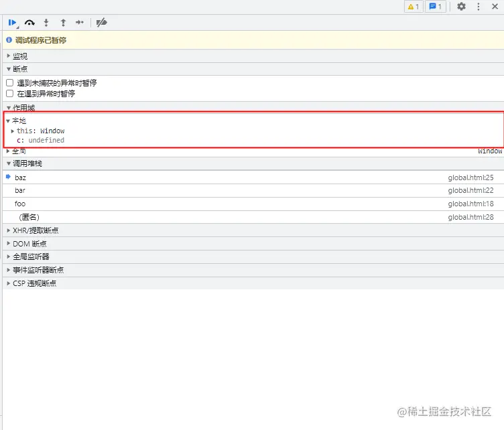
Task: Expand the this: Window object
Action: [13, 131]
